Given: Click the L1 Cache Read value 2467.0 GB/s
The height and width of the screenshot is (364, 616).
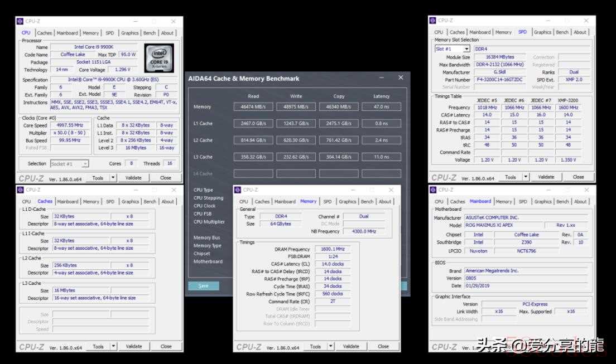Looking at the screenshot, I should click(253, 123).
